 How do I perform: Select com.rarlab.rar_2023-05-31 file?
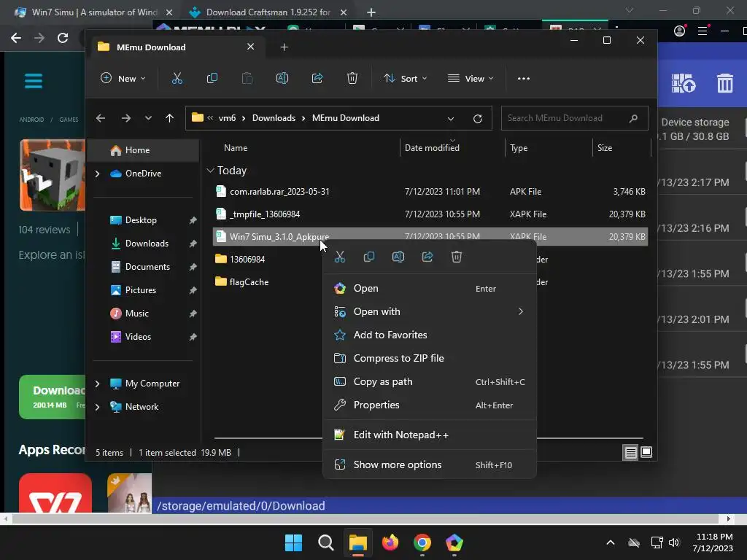click(430, 192)
